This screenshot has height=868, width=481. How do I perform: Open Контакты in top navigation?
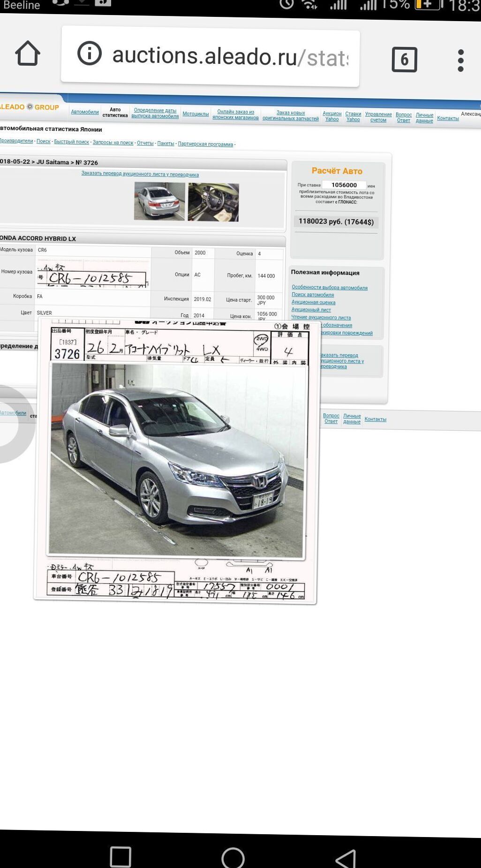448,118
